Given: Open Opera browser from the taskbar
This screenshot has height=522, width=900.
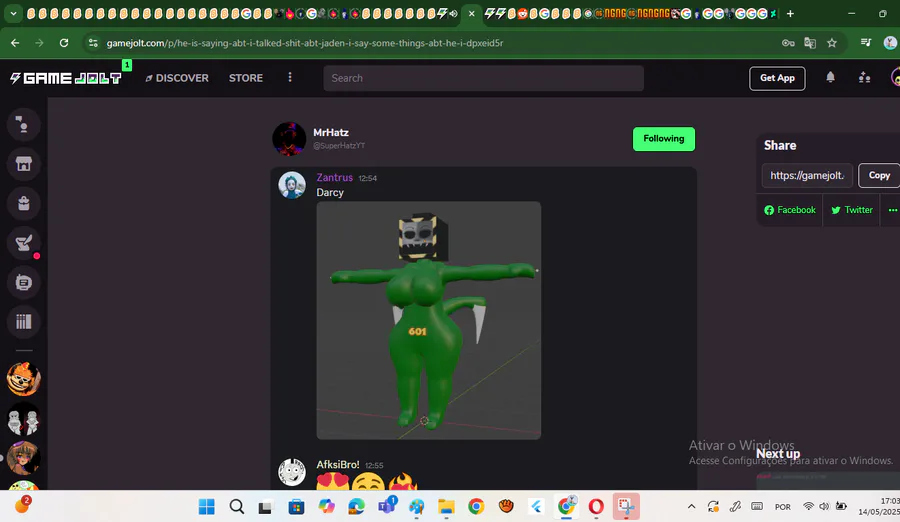Looking at the screenshot, I should click(x=596, y=506).
